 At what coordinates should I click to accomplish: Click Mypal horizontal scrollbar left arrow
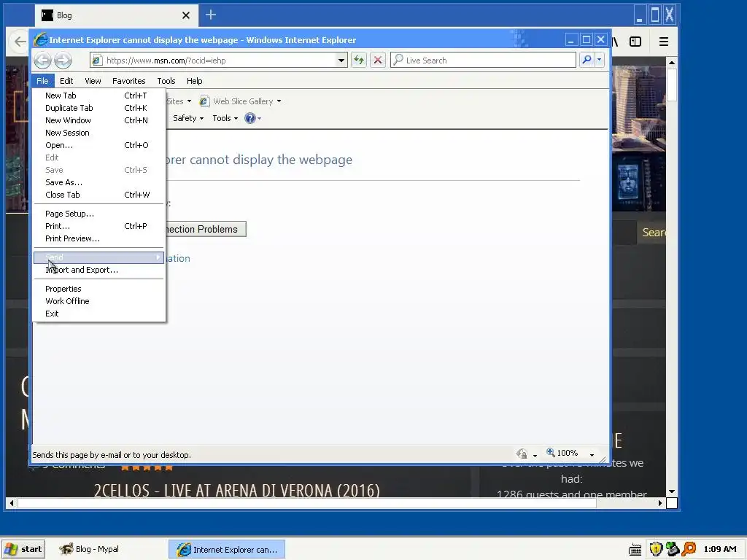12,503
